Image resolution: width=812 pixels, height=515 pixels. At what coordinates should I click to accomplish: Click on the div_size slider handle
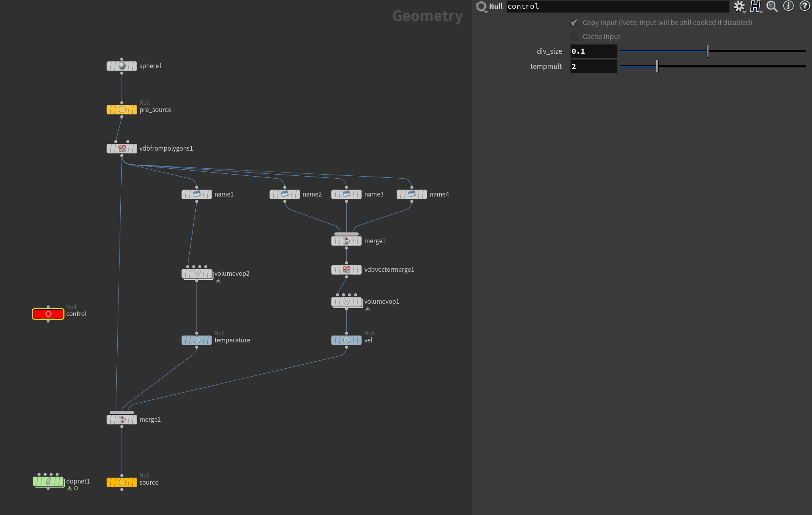coord(708,51)
